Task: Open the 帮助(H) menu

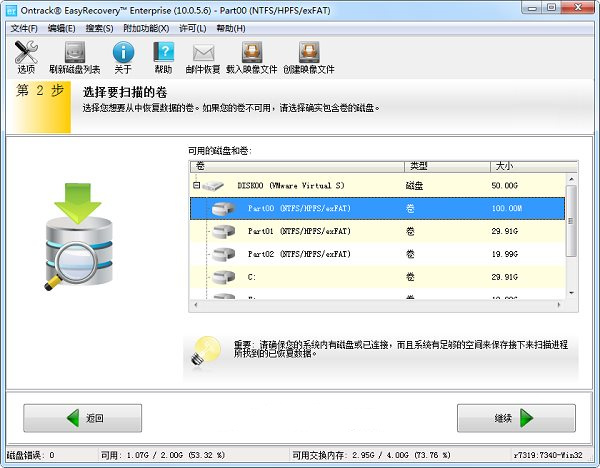Action: coord(231,29)
